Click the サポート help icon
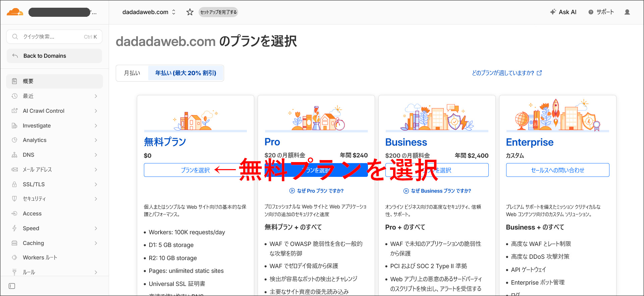 [591, 12]
